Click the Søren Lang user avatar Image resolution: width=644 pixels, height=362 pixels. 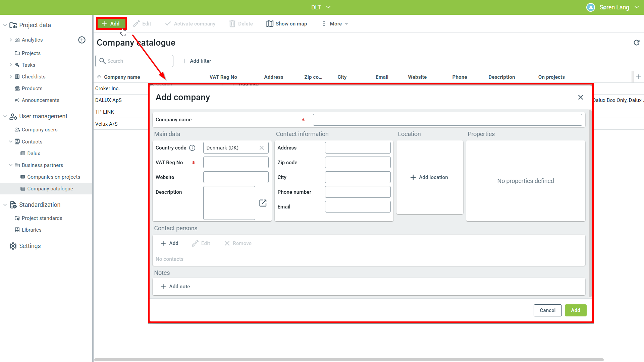click(x=590, y=7)
